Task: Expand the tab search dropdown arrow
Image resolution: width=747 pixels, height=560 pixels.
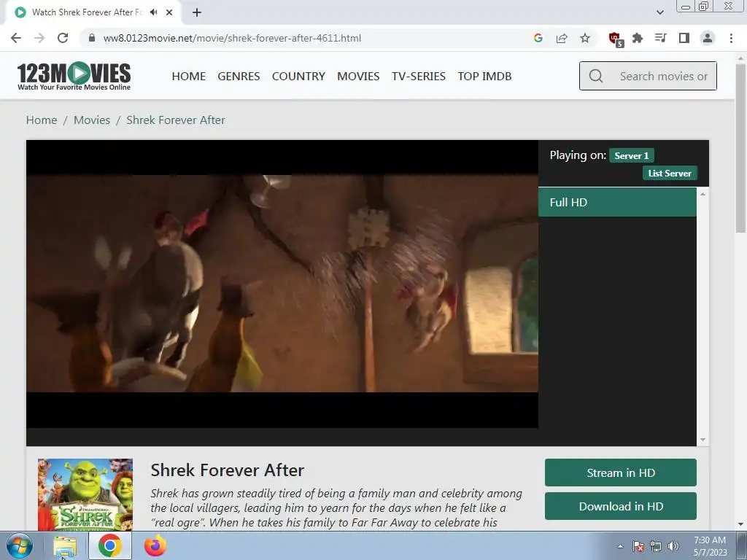Action: click(659, 12)
